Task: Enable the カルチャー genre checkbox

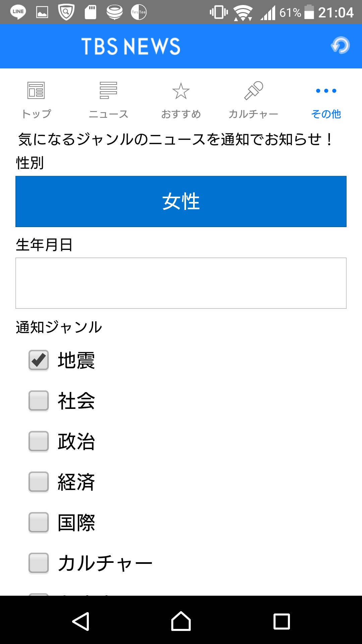Action: [x=39, y=563]
